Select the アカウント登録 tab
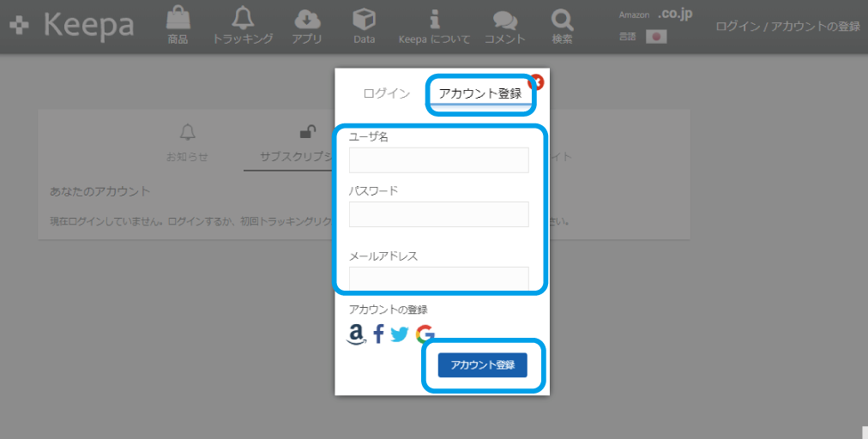Viewport: 868px width, 439px height. tap(479, 93)
